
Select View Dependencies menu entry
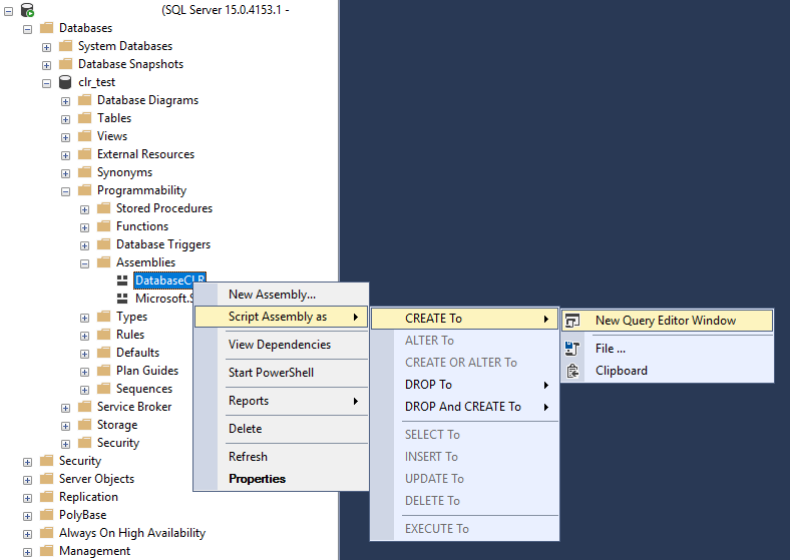(279, 345)
